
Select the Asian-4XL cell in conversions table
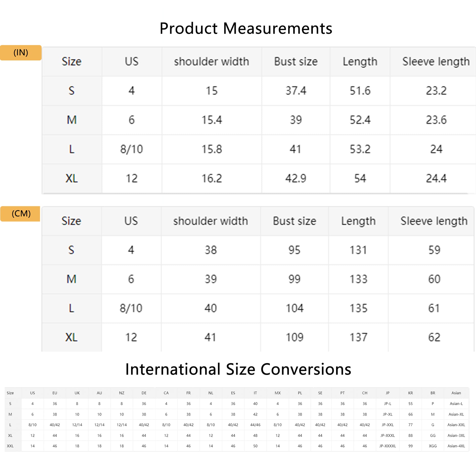(456, 446)
